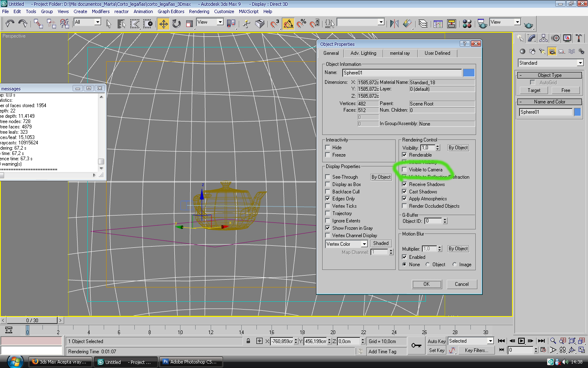Click the Select by Name icon
The image size is (588, 368).
click(121, 24)
